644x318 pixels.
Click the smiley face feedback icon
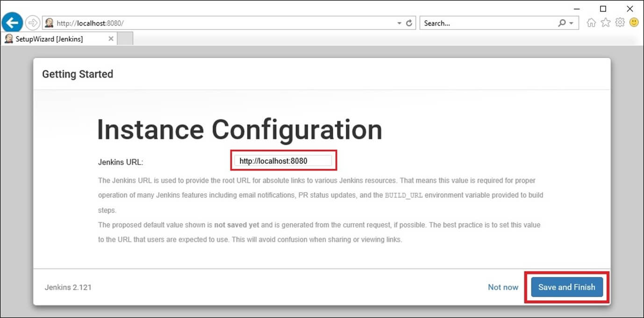634,22
